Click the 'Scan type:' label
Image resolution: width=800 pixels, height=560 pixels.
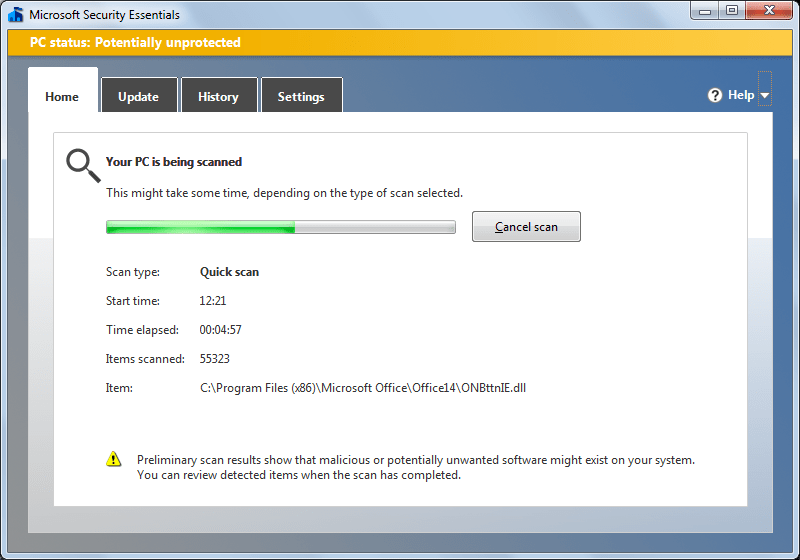coord(133,272)
